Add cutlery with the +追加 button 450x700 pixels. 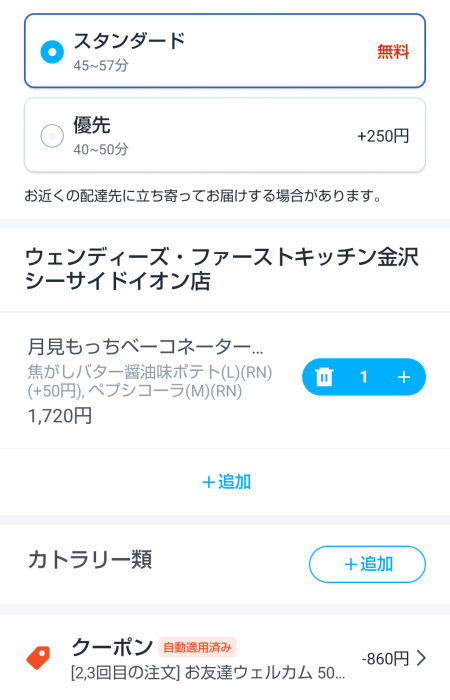pyautogui.click(x=367, y=564)
